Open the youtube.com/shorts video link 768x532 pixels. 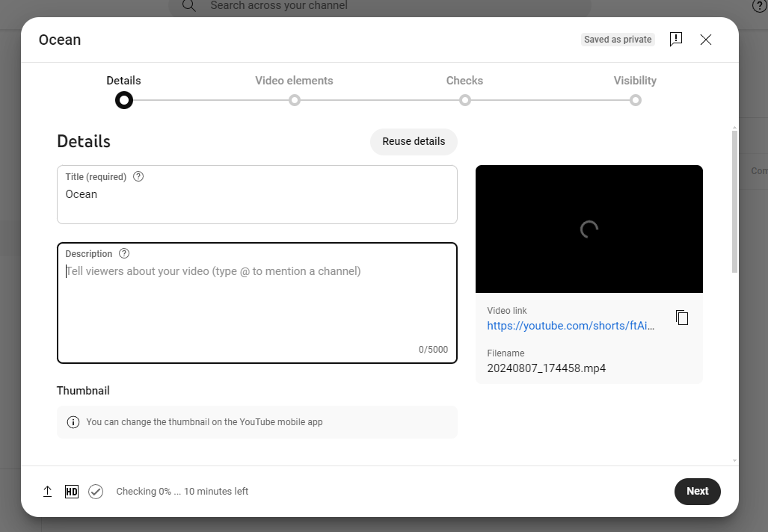[571, 326]
